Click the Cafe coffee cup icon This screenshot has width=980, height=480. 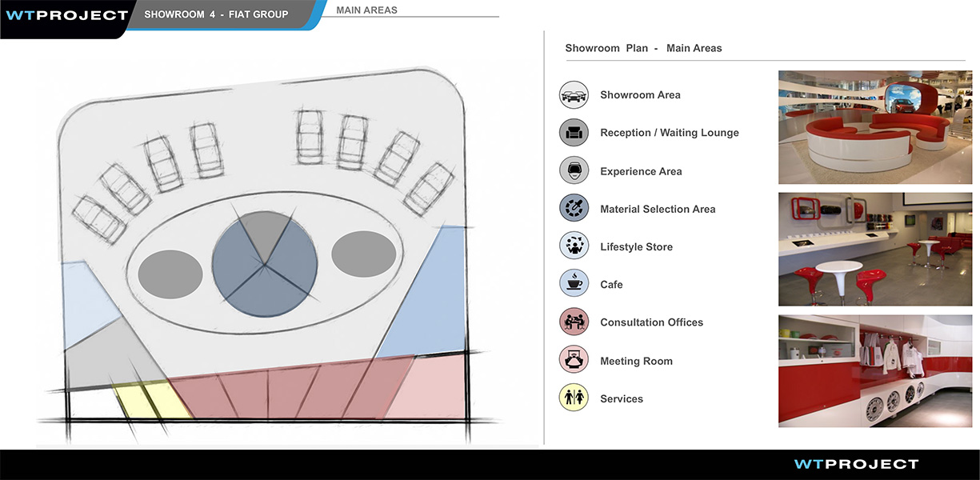coord(574,284)
